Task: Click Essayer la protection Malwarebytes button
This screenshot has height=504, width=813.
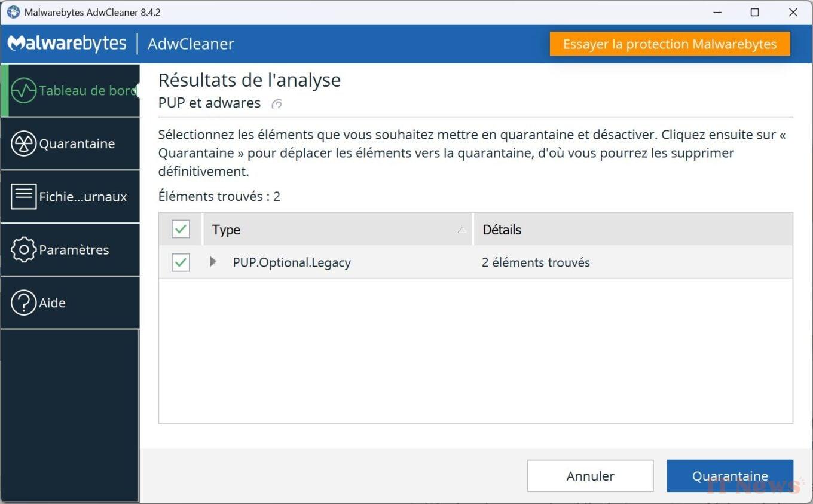Action: (670, 44)
